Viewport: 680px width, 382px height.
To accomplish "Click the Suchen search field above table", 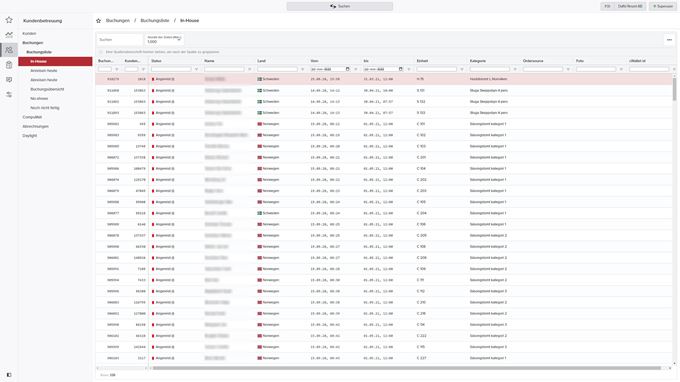I will click(119, 39).
